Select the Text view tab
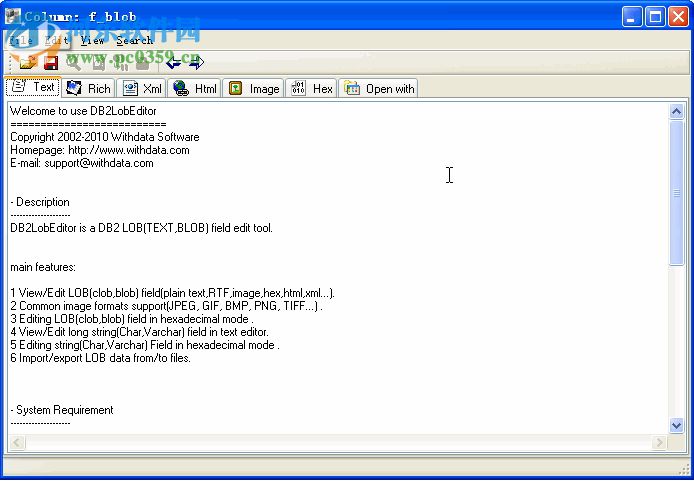Screen dimensions: 694x481 [33, 87]
